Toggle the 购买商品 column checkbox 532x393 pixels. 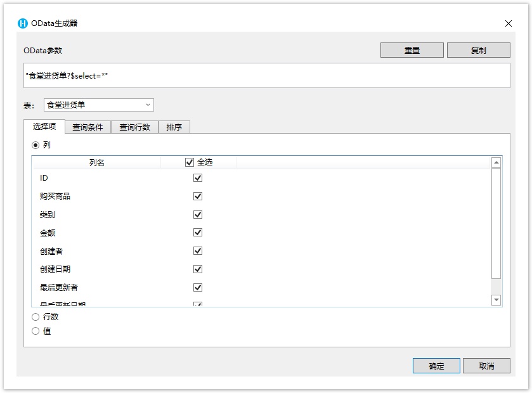(198, 196)
